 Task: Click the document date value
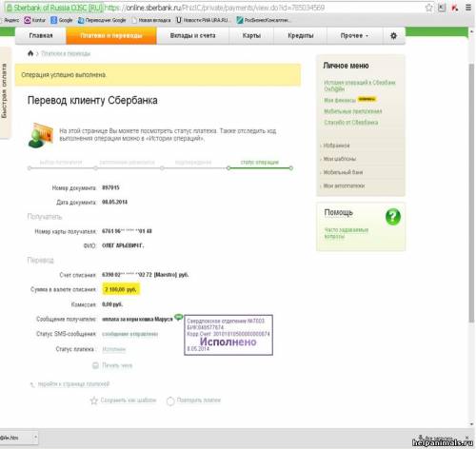click(114, 202)
